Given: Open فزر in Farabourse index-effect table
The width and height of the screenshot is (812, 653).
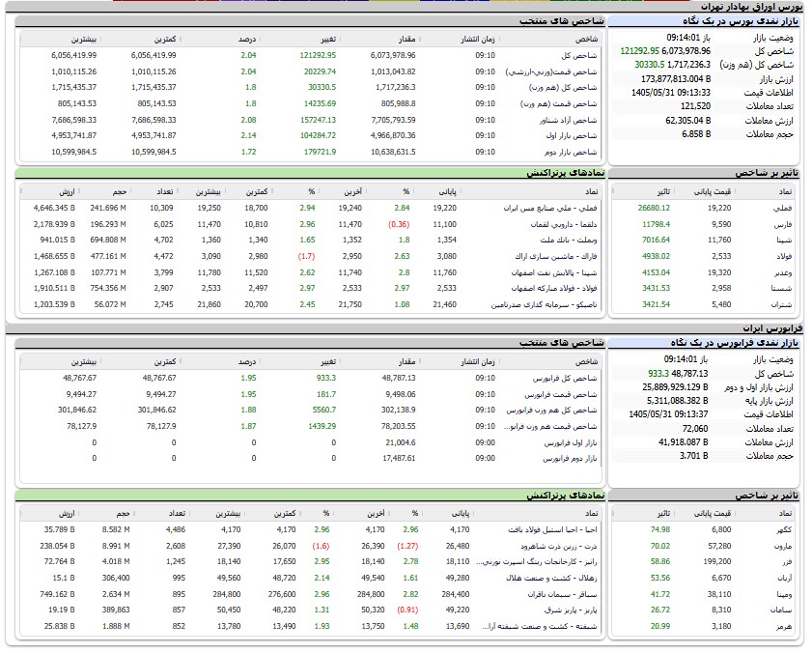Looking at the screenshot, I should pos(787,562).
